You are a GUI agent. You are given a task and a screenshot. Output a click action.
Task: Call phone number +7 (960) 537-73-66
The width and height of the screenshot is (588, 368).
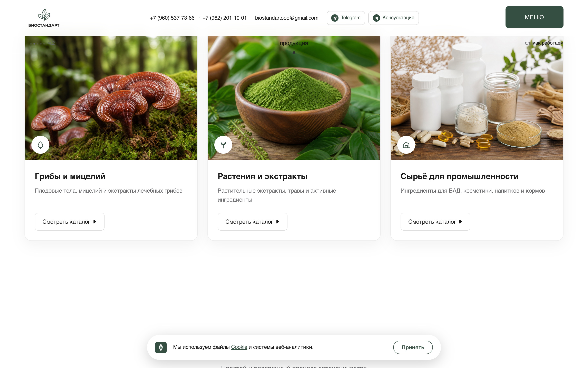(172, 18)
